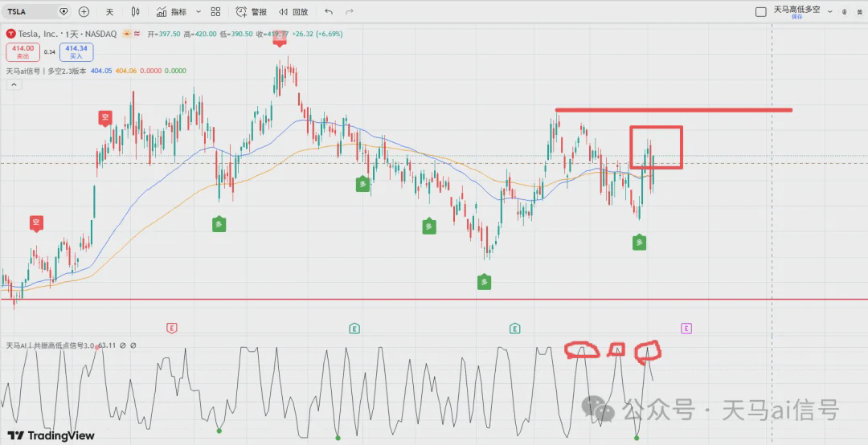The height and width of the screenshot is (445, 868).
Task: Click Tesla, Inc. · 1天 · NASDAQ title
Action: coord(68,34)
